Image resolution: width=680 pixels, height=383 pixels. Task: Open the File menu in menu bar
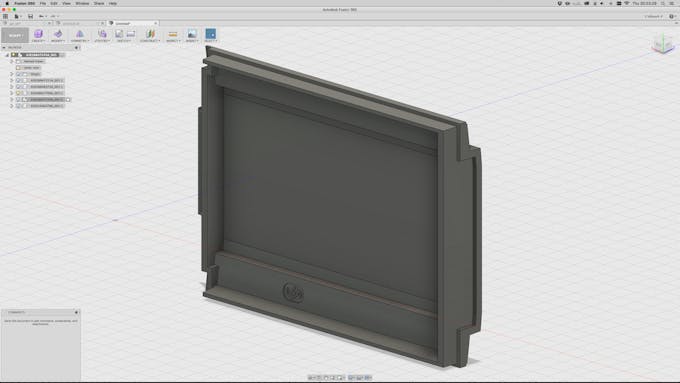point(43,3)
